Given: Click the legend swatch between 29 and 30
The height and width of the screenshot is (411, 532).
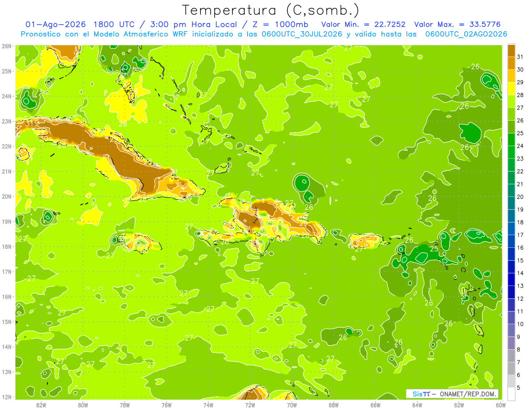Looking at the screenshot, I should [x=511, y=76].
